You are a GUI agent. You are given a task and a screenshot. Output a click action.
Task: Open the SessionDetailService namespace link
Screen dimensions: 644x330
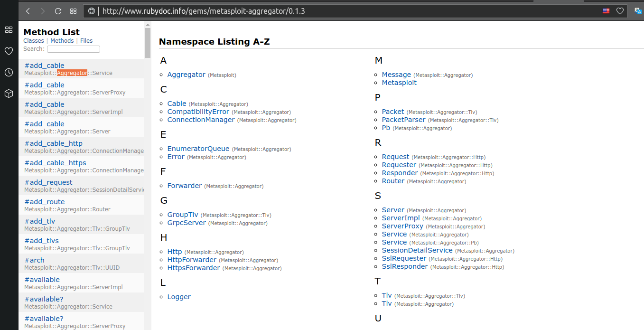coord(417,250)
